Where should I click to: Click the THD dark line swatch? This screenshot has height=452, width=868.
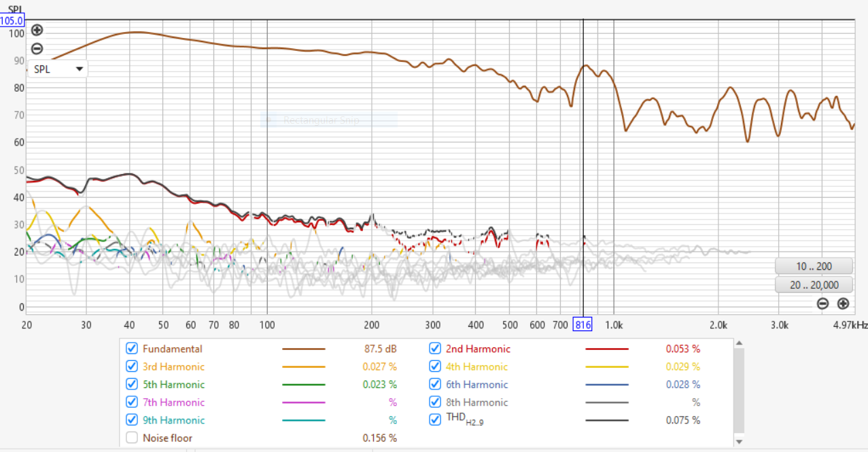click(607, 420)
